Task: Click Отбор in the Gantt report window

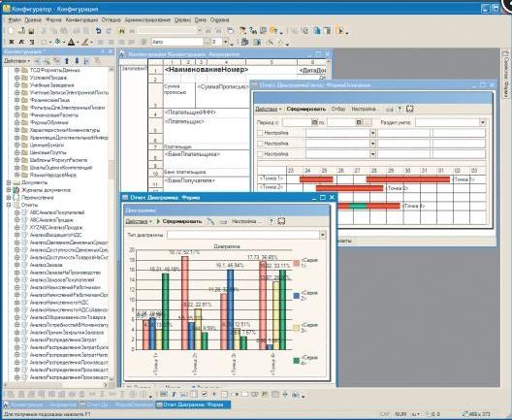Action: [x=338, y=109]
